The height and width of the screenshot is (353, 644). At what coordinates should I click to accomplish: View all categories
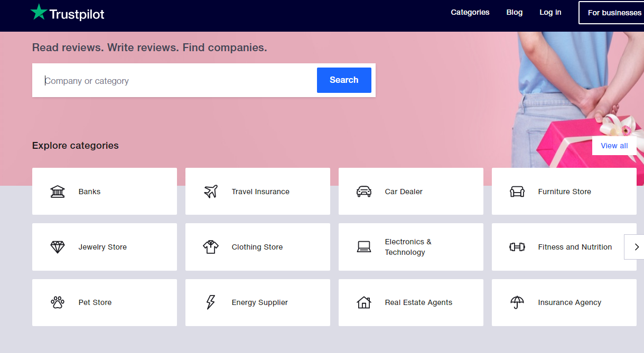pos(614,146)
